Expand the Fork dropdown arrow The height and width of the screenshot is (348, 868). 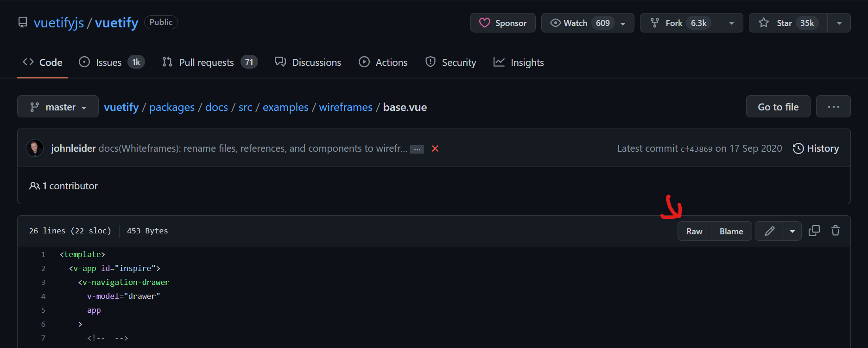[x=731, y=23]
